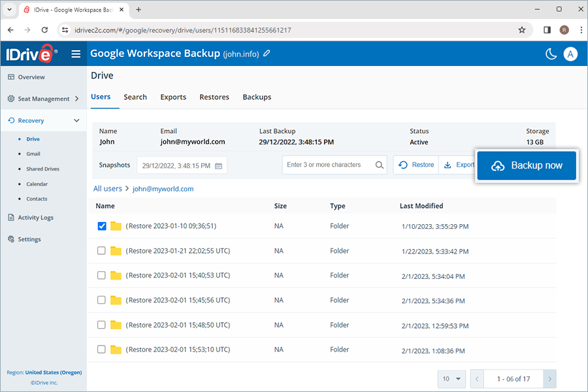Go to next page of results
The image size is (588, 392).
click(x=550, y=379)
